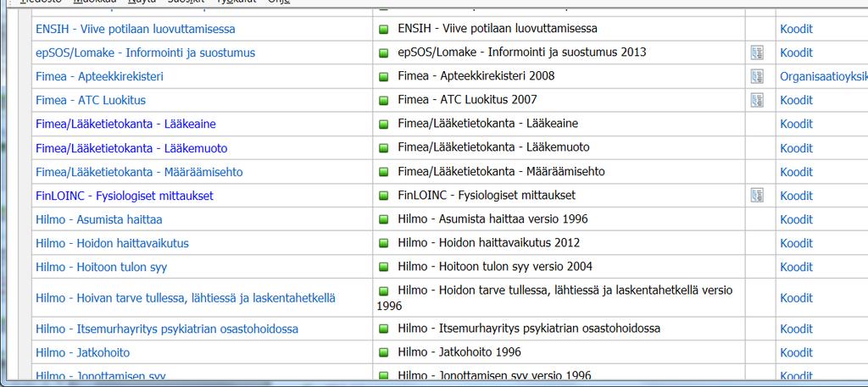868x387 pixels.
Task: Click green status icon for Hilmo - Itsemurhayritys psykiatrian osastohoidossa
Action: pos(384,329)
